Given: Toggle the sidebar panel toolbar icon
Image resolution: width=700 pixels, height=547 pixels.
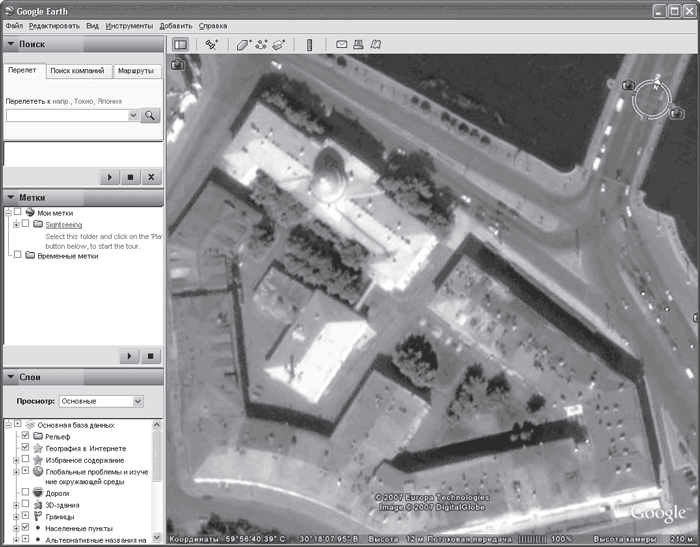Looking at the screenshot, I should pyautogui.click(x=180, y=44).
